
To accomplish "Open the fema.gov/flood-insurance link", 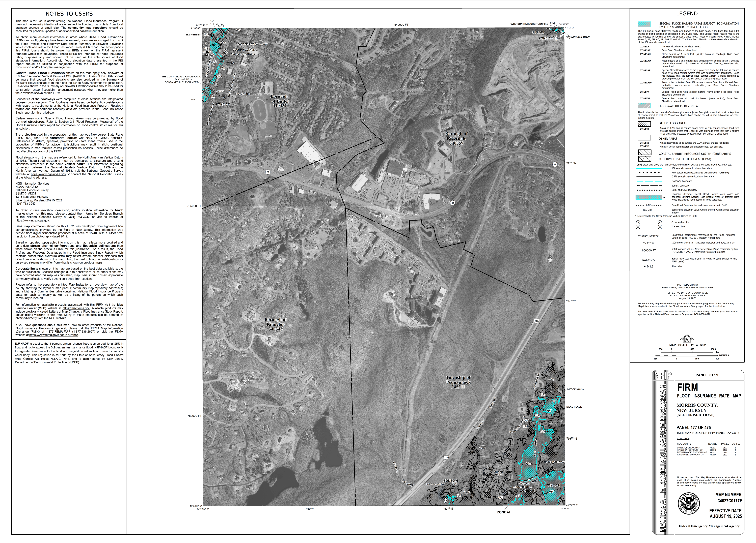I will point(54,335).
